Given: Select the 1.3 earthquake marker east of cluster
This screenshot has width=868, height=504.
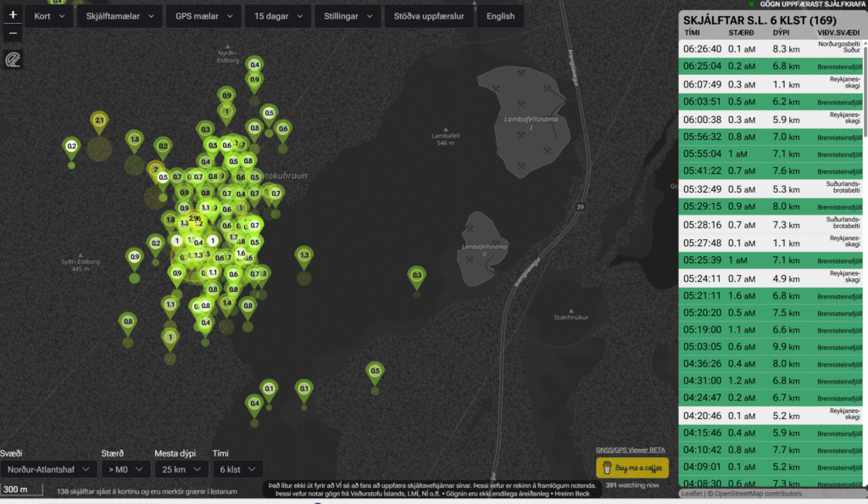Looking at the screenshot, I should 304,255.
